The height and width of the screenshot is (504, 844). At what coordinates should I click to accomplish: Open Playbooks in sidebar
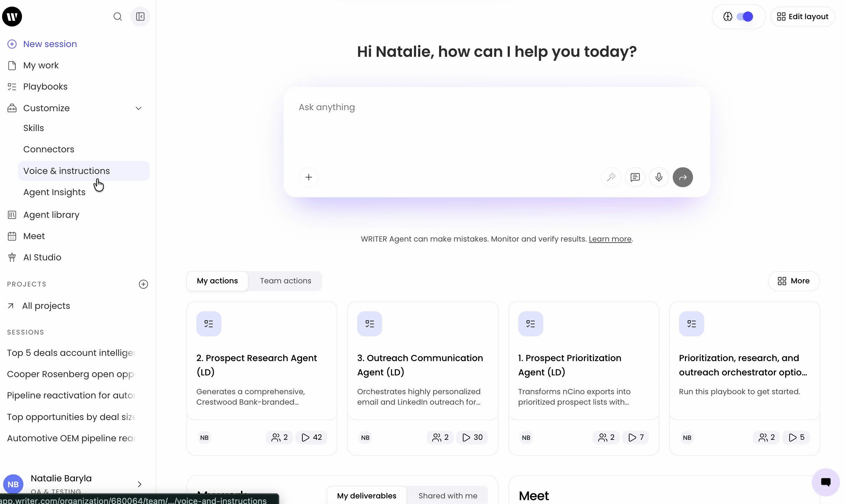click(x=45, y=87)
